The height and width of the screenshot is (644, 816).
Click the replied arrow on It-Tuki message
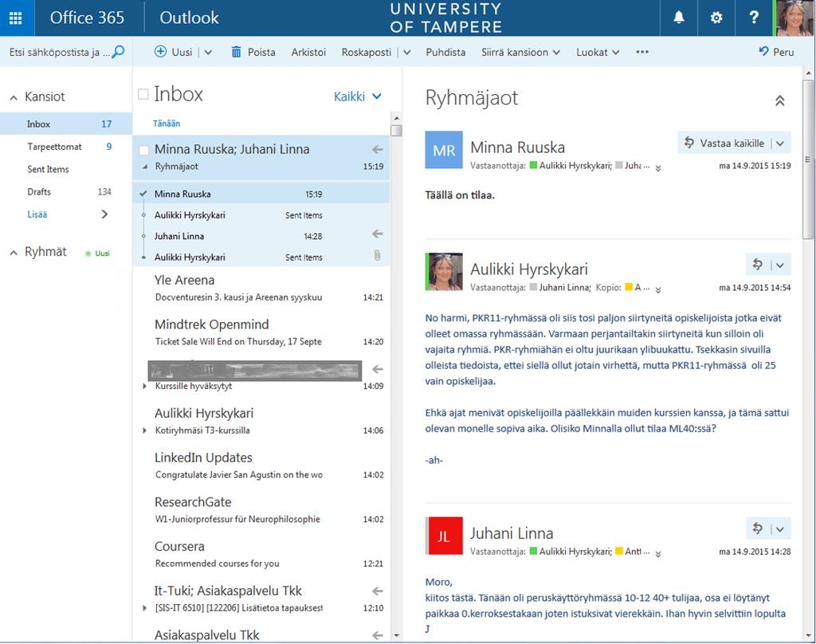(x=378, y=591)
